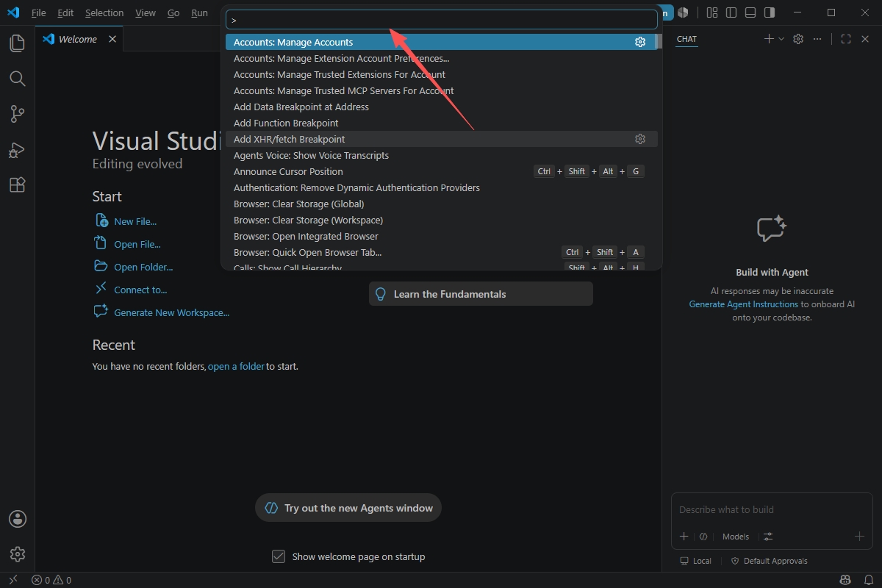Expand the new chat dropdown chevron

(781, 39)
